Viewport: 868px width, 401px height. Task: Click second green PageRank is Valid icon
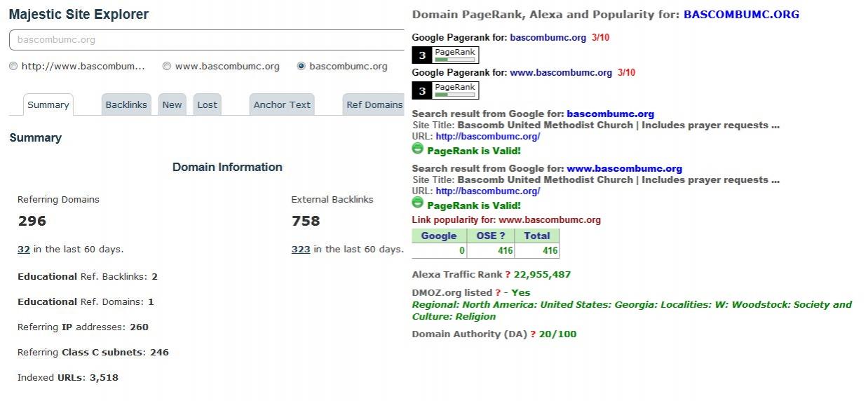coord(418,203)
